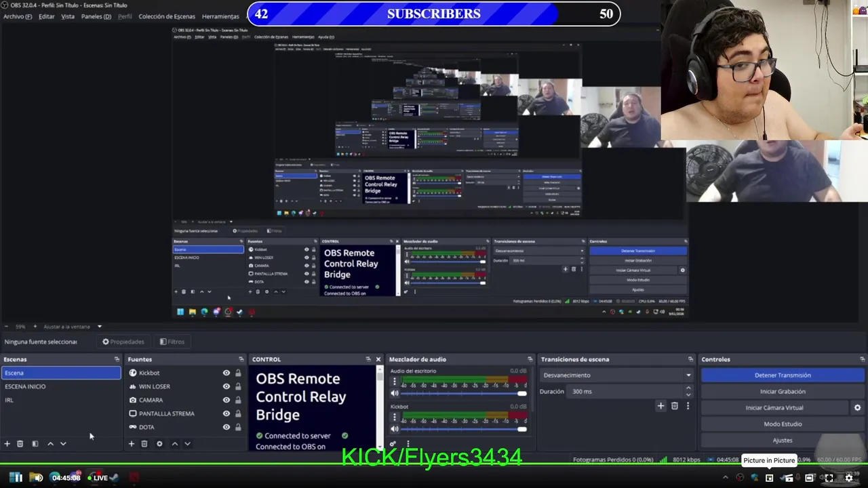This screenshot has width=868, height=488.
Task: Move the selected scene down
Action: pos(63,444)
